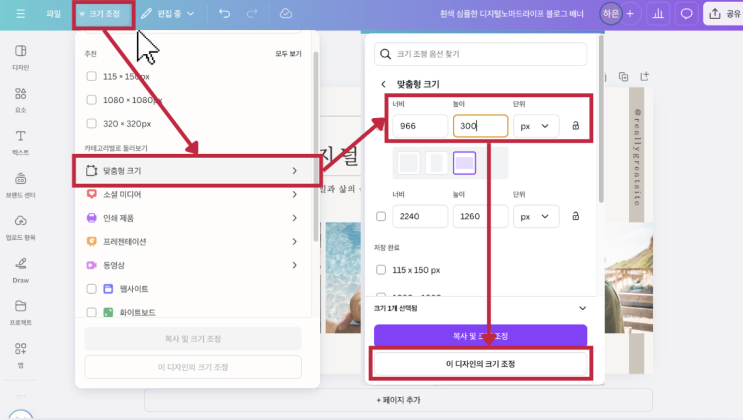This screenshot has width=743, height=420.
Task: Open the px unit dropdown in first row
Action: click(536, 126)
